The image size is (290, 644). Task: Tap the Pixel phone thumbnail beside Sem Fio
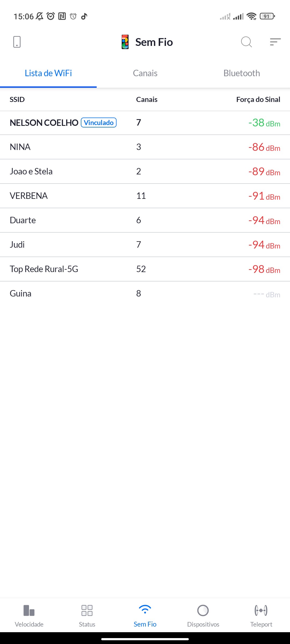pos(125,42)
